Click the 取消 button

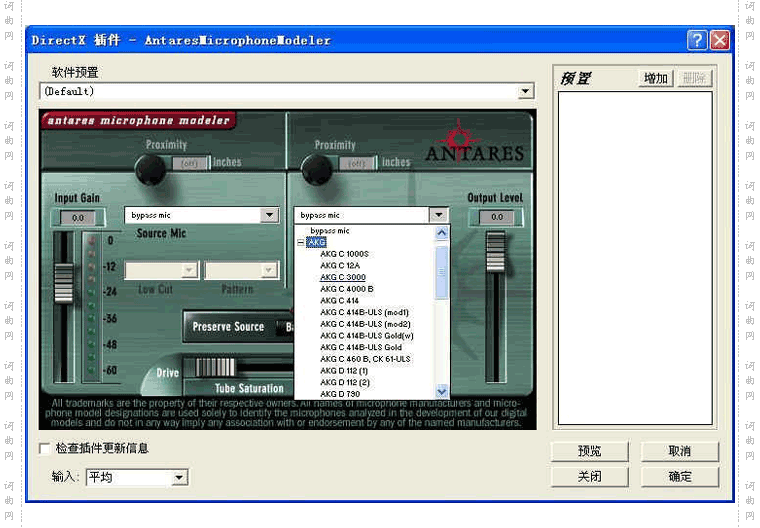click(680, 451)
